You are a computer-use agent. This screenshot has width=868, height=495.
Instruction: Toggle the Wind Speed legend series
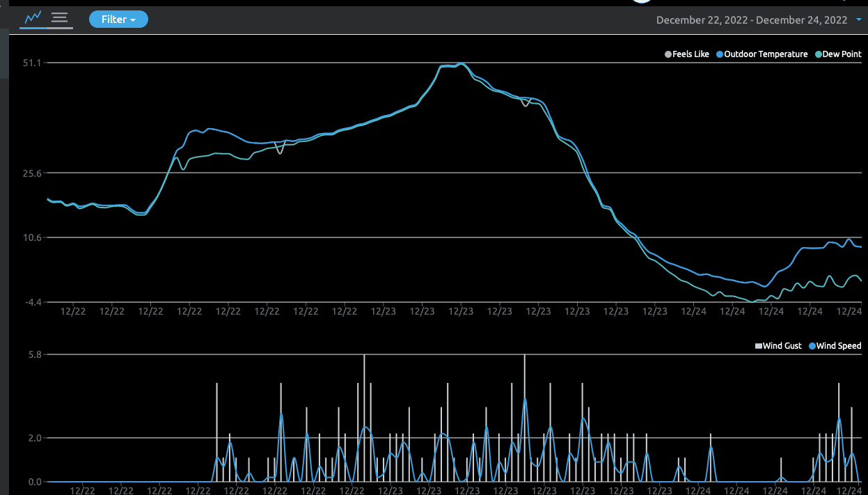tap(835, 346)
